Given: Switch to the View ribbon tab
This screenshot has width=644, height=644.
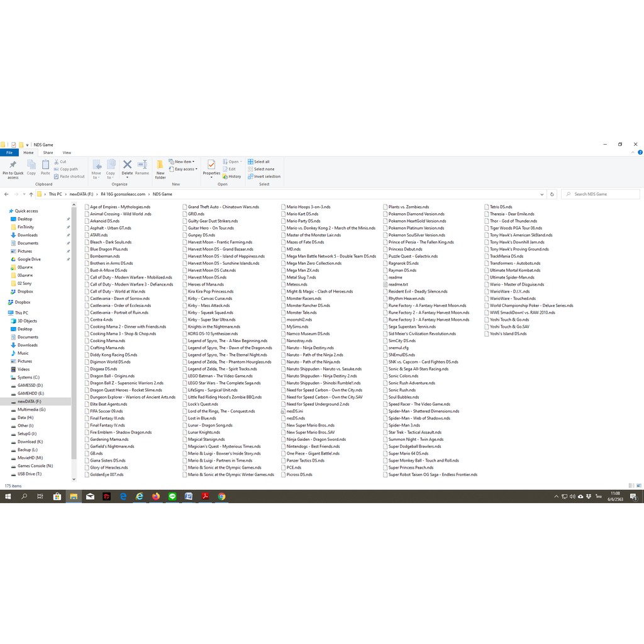Looking at the screenshot, I should 67,153.
